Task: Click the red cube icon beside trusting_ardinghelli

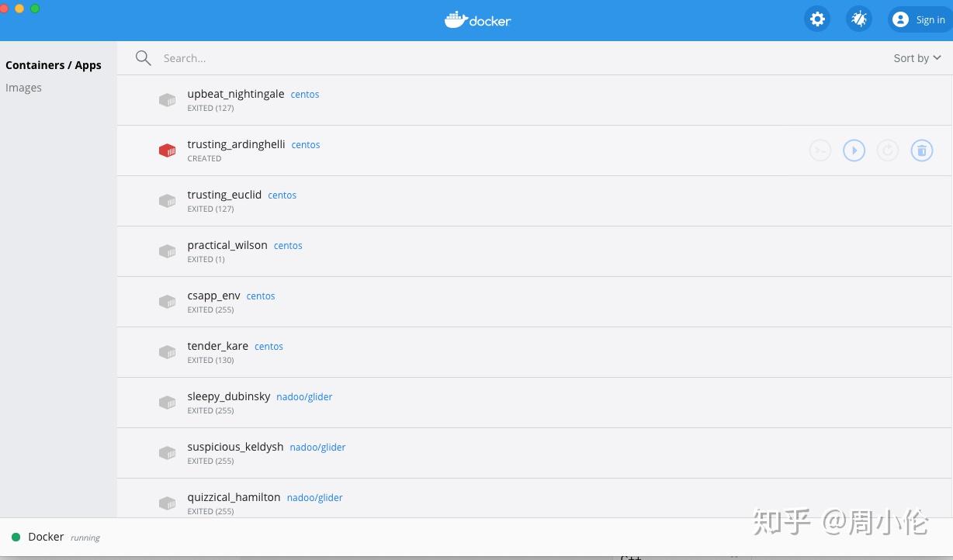Action: click(167, 150)
